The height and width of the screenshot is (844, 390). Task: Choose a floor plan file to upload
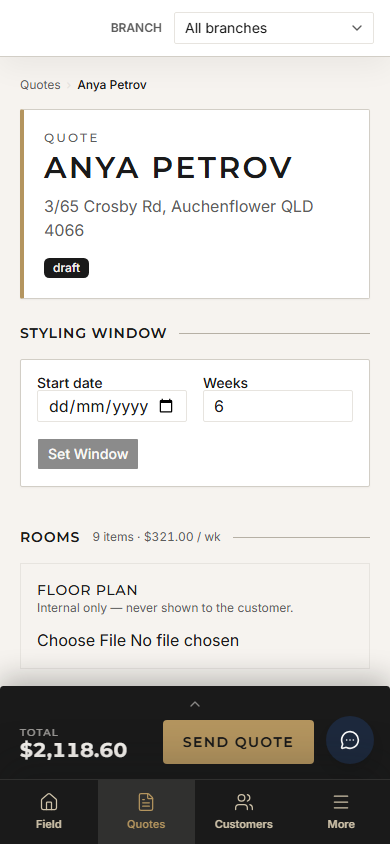point(138,641)
